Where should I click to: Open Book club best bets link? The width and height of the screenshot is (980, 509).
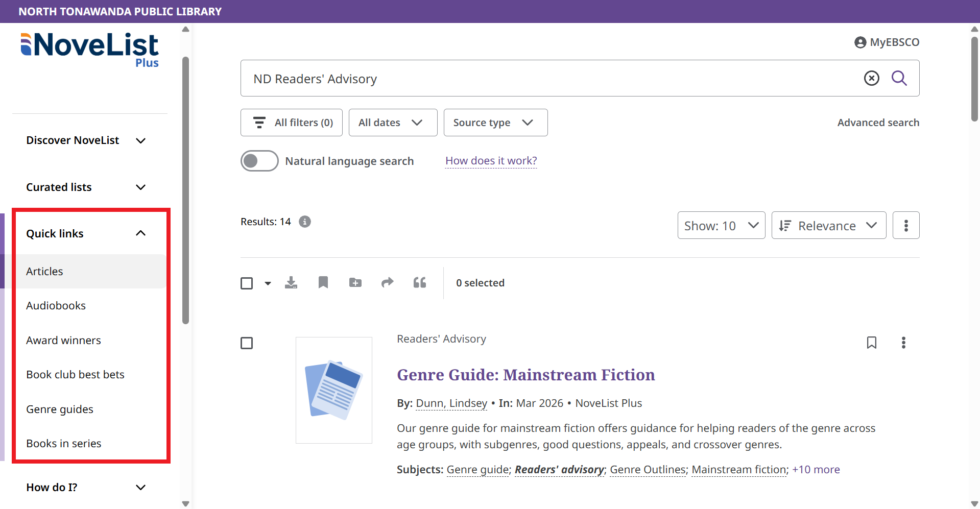pyautogui.click(x=75, y=375)
